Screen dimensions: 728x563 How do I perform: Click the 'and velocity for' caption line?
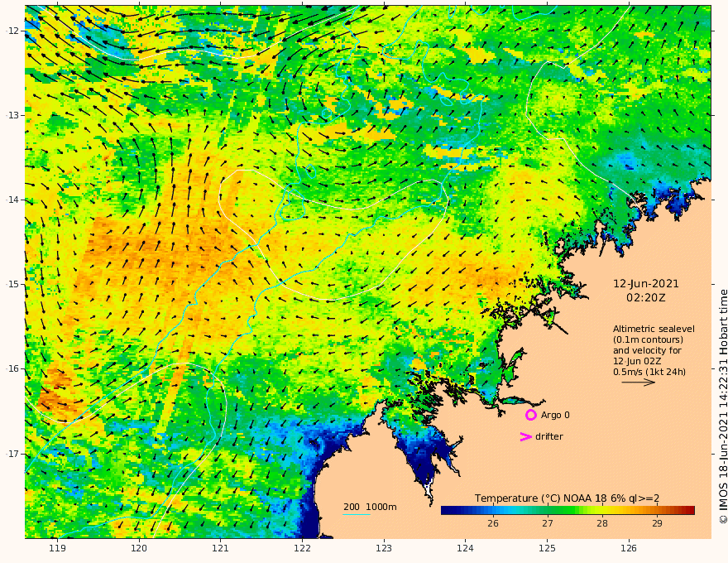(x=647, y=350)
